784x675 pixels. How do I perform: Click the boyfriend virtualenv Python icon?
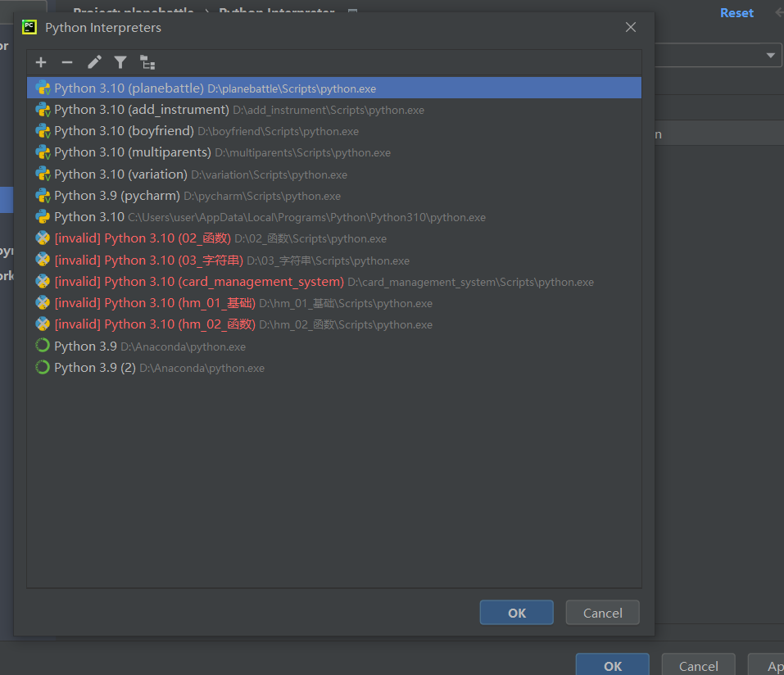43,131
